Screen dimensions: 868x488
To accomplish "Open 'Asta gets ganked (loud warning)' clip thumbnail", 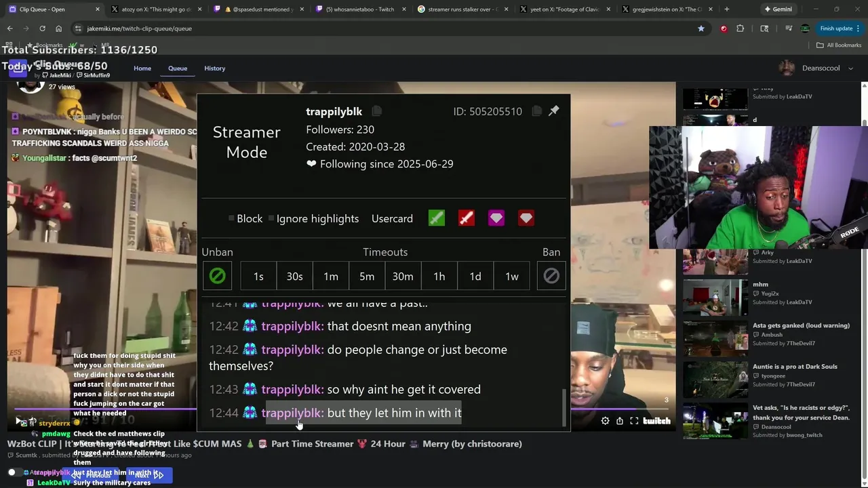I will [715, 339].
